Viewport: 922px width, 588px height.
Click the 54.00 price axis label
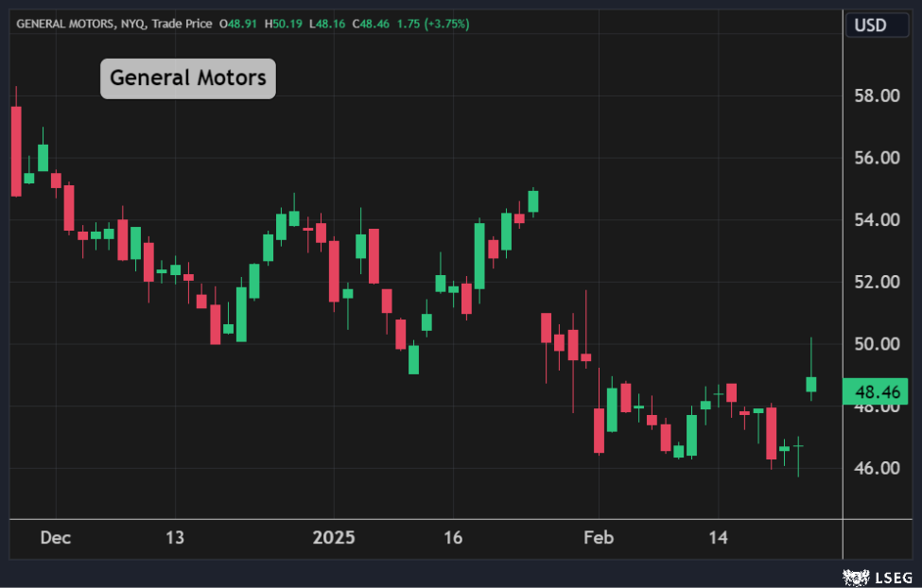(877, 220)
